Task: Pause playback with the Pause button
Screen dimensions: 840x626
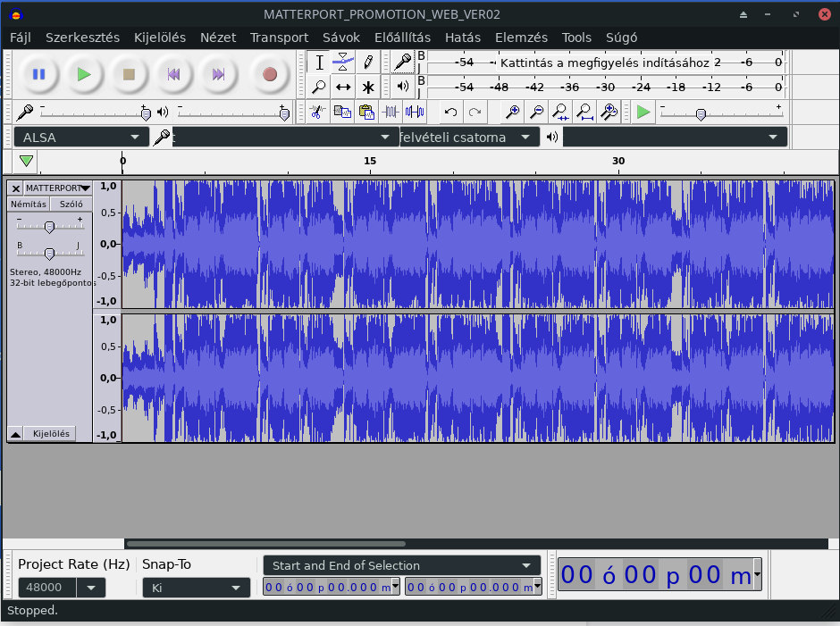Action: tap(38, 74)
